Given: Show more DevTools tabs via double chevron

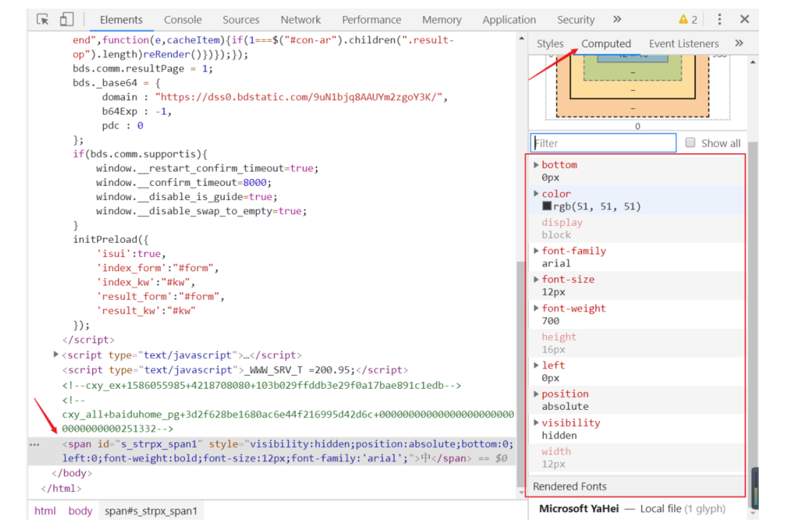Looking at the screenshot, I should pos(617,20).
